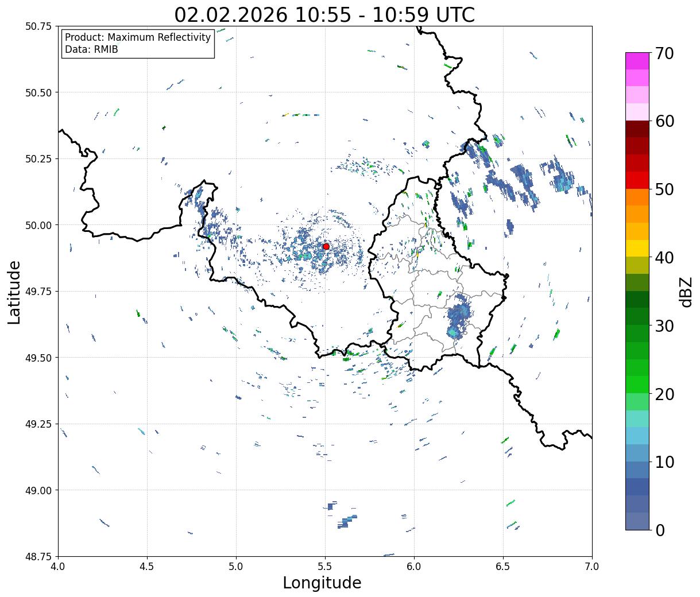
Task: Select the bright green swatch above 20 dBZ
Action: point(637,385)
